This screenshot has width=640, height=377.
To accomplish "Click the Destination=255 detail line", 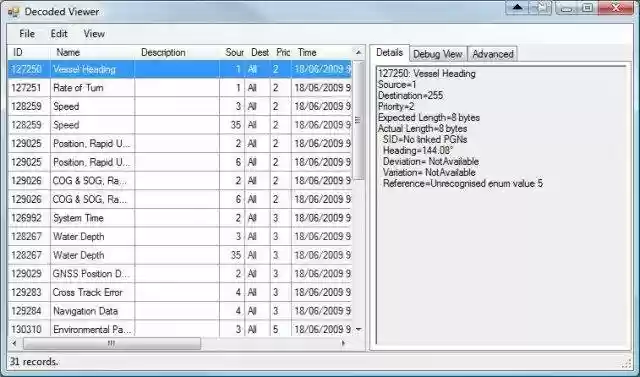I will point(411,95).
